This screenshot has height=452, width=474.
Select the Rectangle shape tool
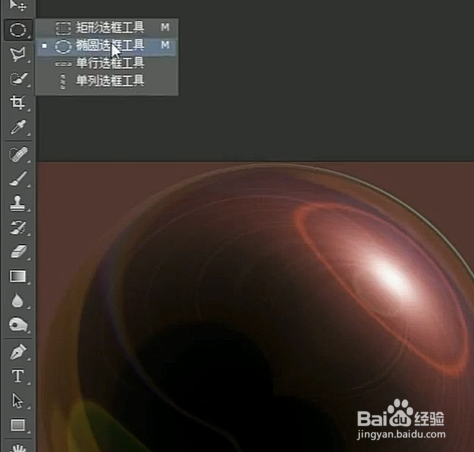pyautogui.click(x=18, y=425)
